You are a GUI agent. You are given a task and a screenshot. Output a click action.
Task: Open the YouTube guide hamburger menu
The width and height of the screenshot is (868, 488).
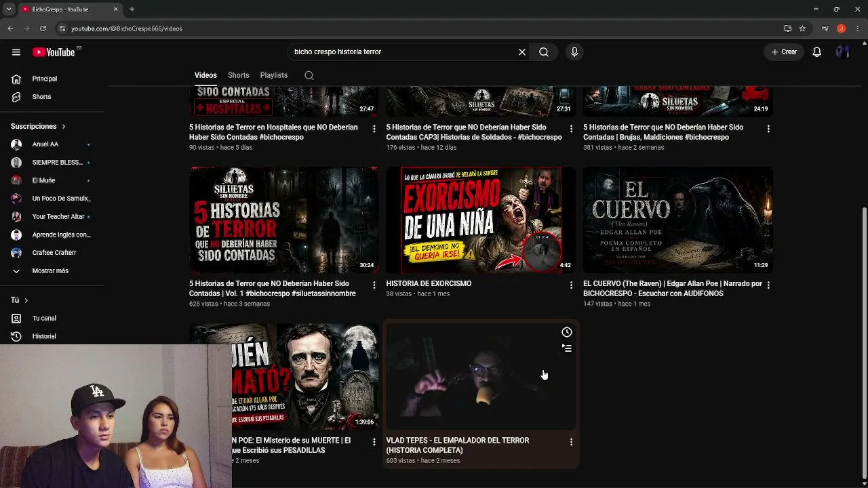tap(16, 52)
